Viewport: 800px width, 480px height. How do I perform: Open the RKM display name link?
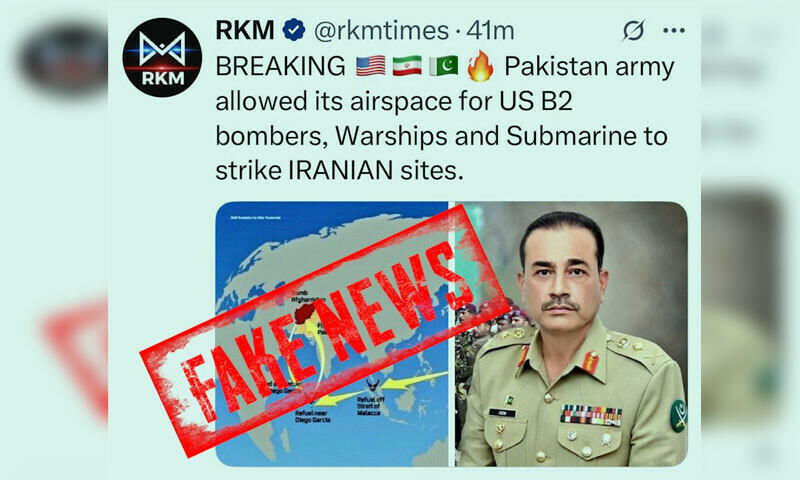pyautogui.click(x=245, y=31)
